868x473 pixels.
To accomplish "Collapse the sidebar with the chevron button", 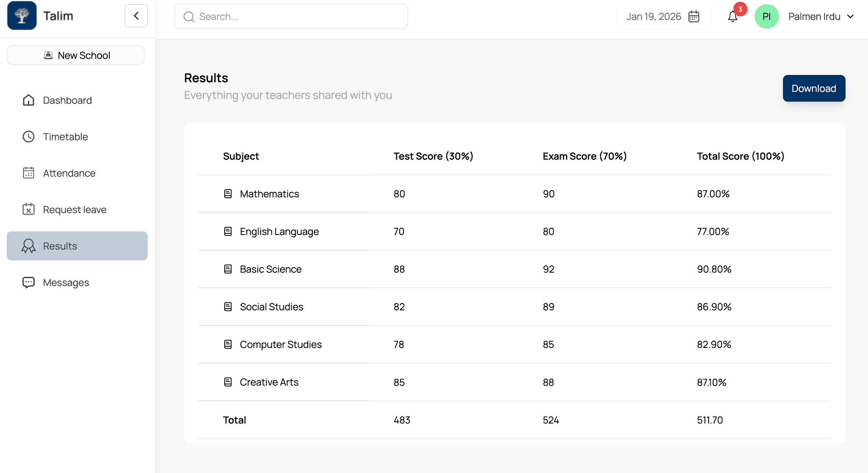I will point(136,16).
